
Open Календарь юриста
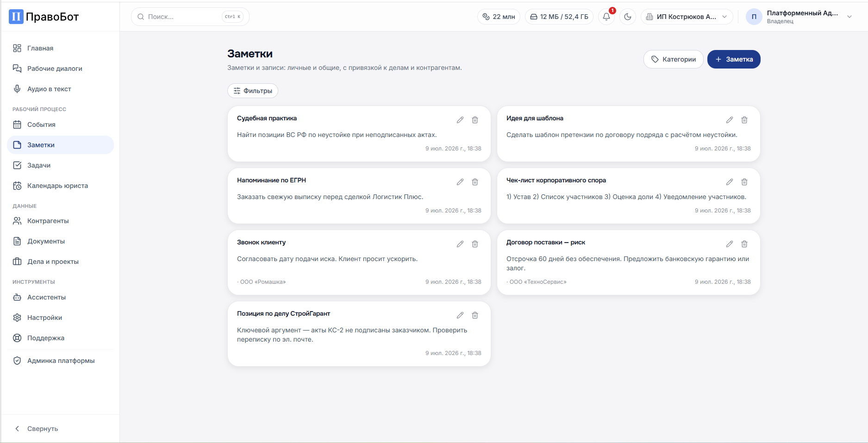[x=60, y=186]
